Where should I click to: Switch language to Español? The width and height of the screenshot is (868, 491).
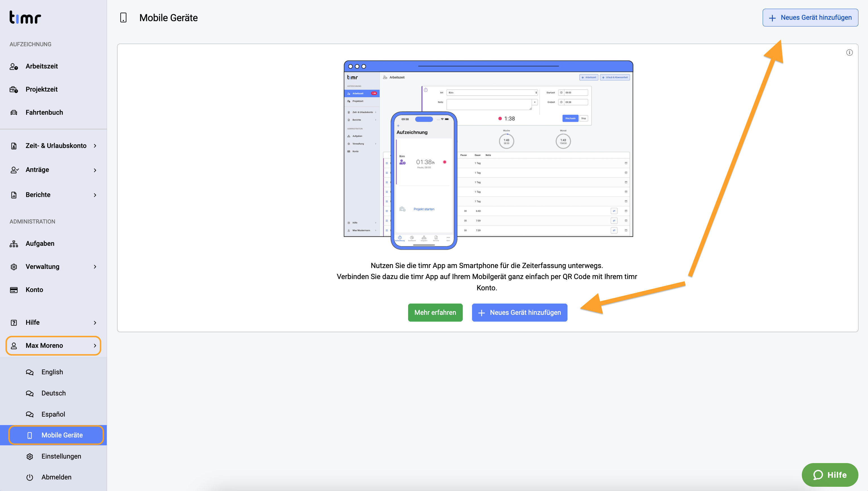(53, 414)
